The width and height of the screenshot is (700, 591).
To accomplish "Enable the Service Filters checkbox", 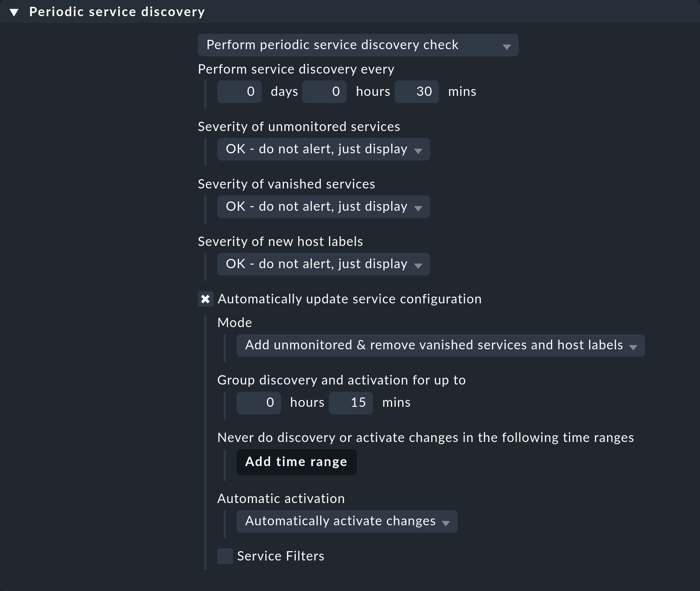I will [x=225, y=556].
